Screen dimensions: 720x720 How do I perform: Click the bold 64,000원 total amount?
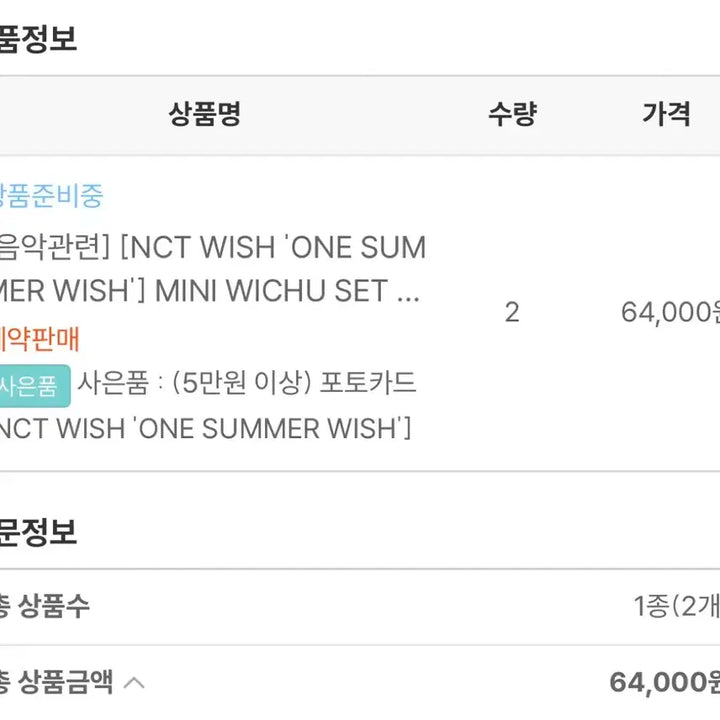click(664, 683)
